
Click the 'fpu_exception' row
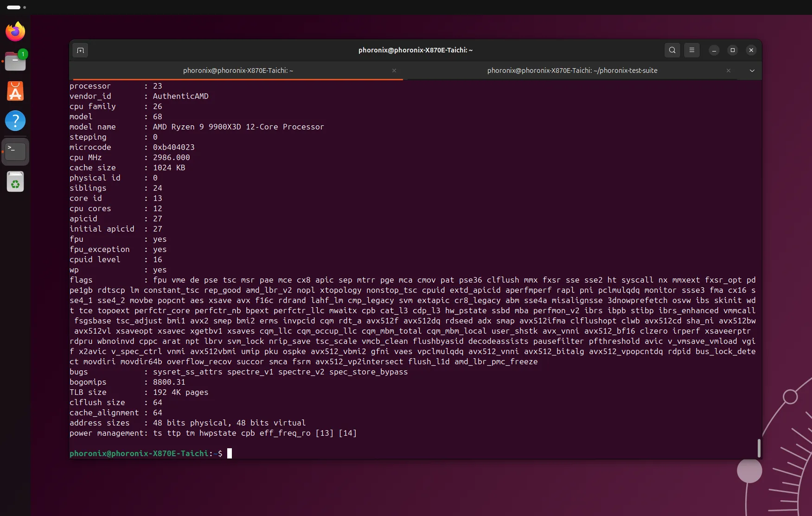coord(118,249)
